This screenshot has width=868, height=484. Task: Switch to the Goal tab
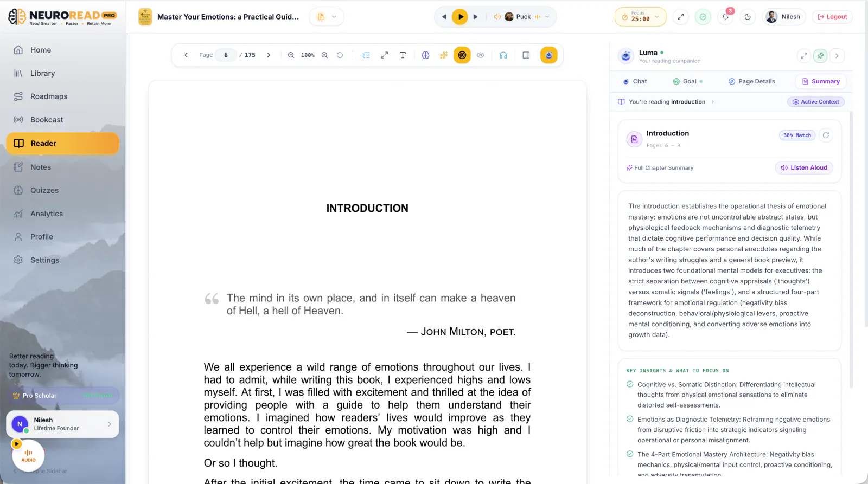tap(688, 81)
